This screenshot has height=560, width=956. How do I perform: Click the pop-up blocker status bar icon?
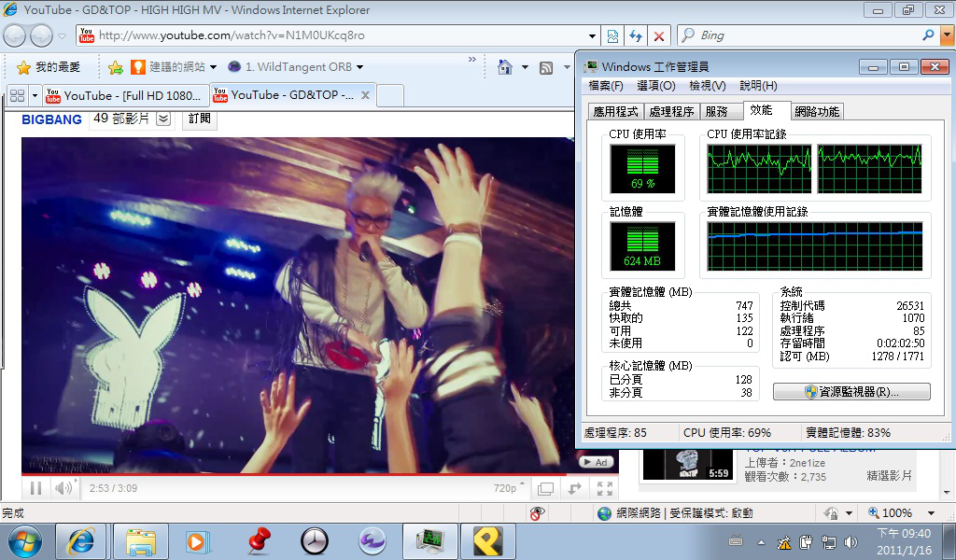(x=537, y=513)
